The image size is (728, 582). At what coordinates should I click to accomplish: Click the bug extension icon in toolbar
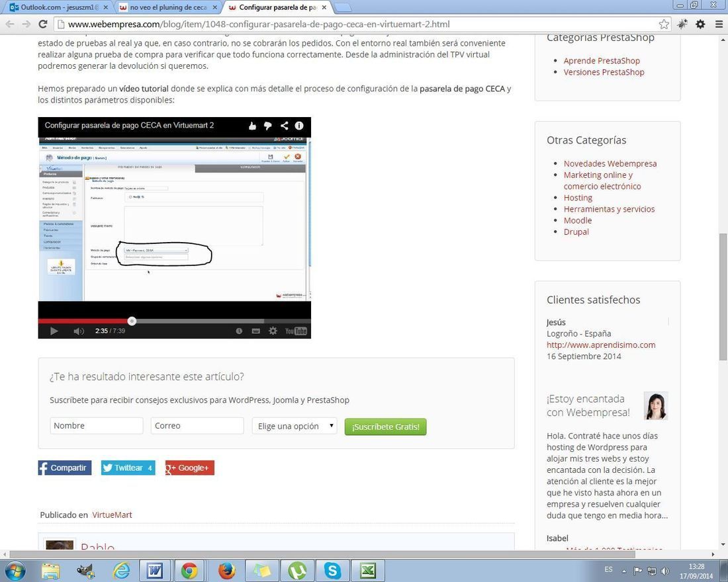(682, 24)
